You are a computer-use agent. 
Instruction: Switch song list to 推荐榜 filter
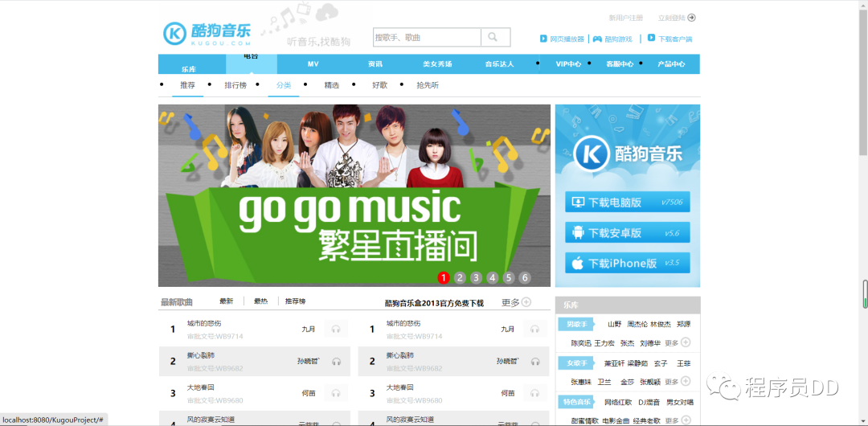click(295, 301)
